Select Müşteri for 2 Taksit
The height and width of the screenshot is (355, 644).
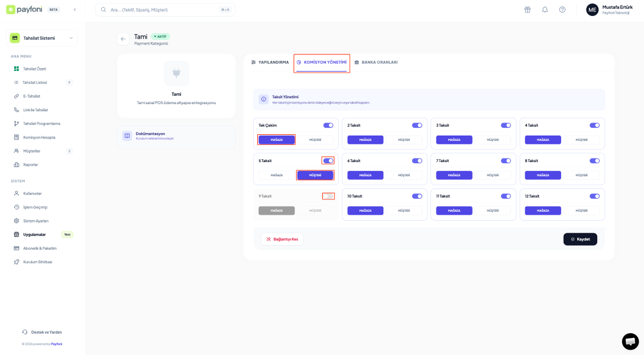[x=403, y=140]
